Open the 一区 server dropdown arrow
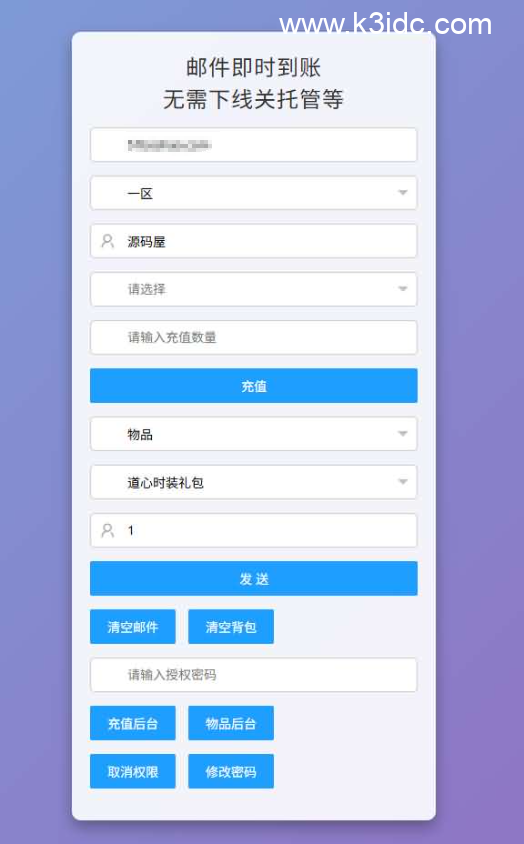Screen dimensions: 524x844 (x=402, y=193)
